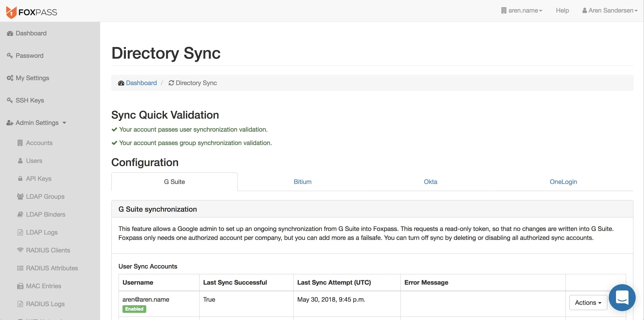
Task: Click the RADIUS Clients wifi icon
Action: click(x=20, y=250)
